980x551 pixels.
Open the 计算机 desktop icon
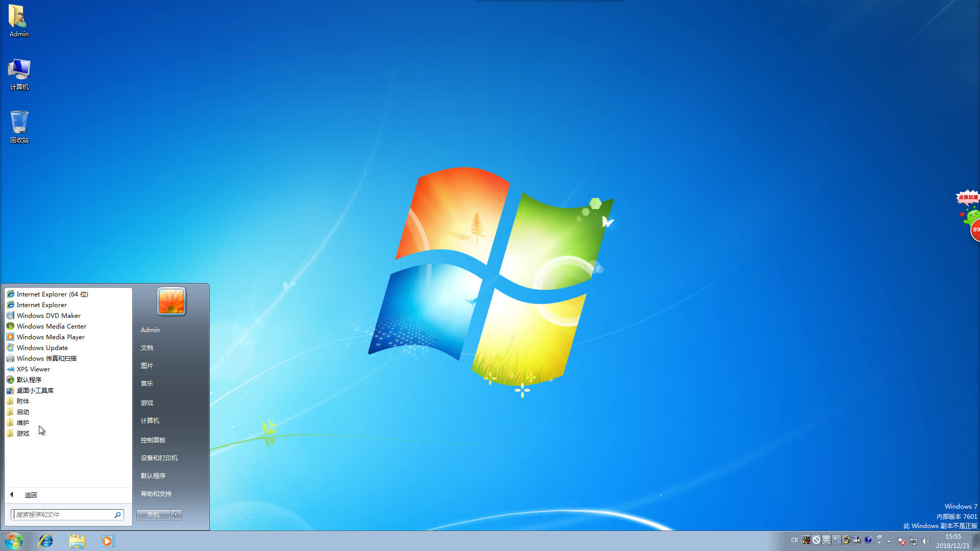pos(19,74)
